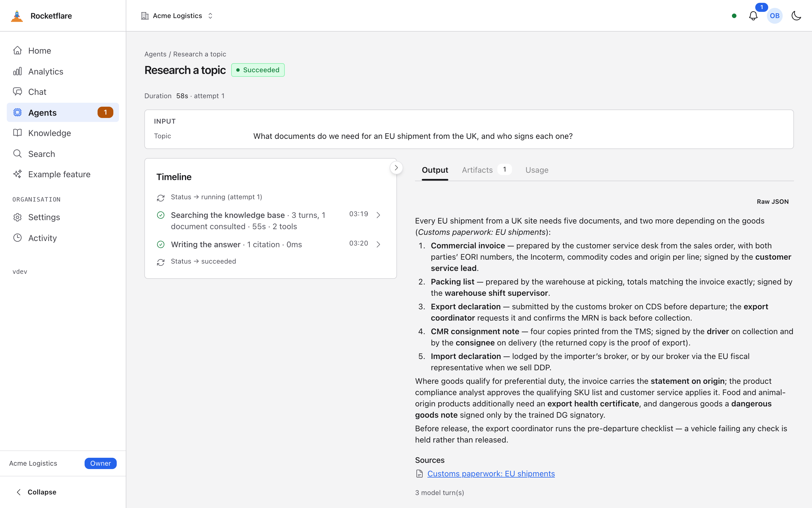Collapse the Timeline panel with the round chevron

pyautogui.click(x=396, y=168)
